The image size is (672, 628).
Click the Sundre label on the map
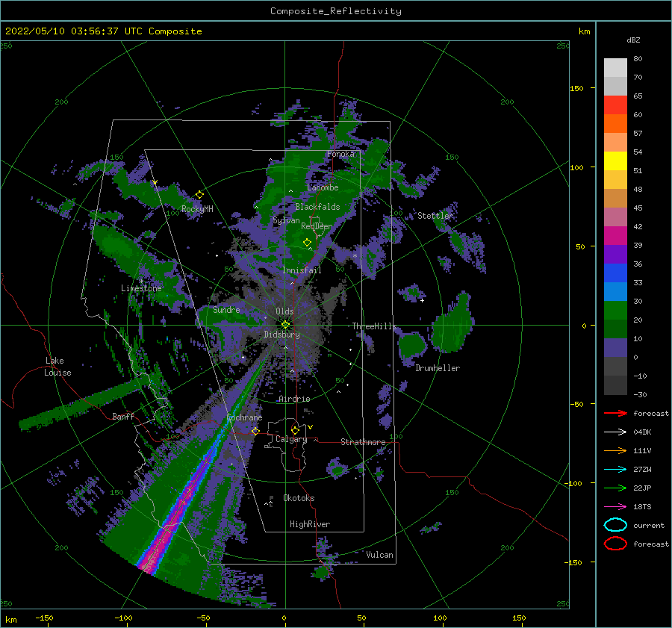pyautogui.click(x=226, y=310)
